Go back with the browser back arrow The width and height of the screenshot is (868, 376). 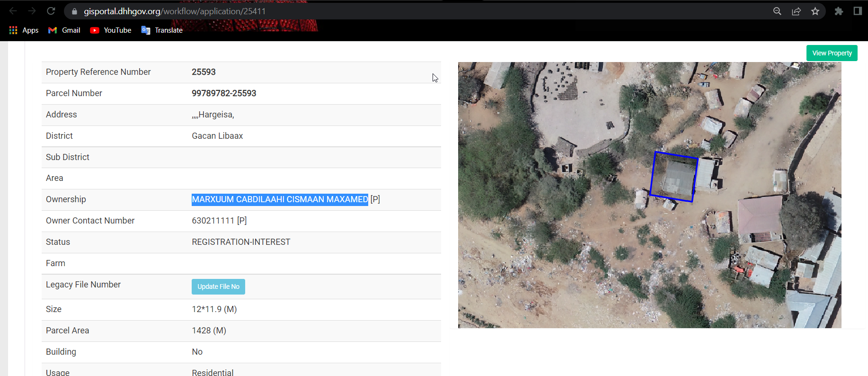click(x=13, y=11)
